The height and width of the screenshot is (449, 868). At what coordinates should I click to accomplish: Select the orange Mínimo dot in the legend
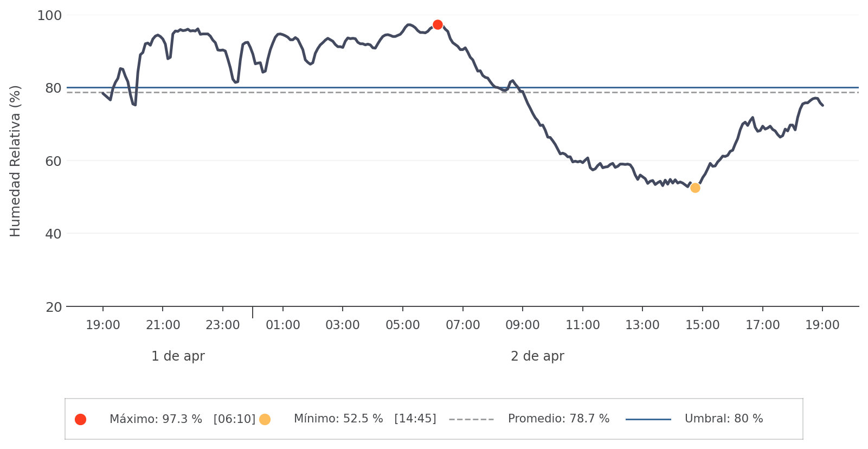pyautogui.click(x=265, y=419)
